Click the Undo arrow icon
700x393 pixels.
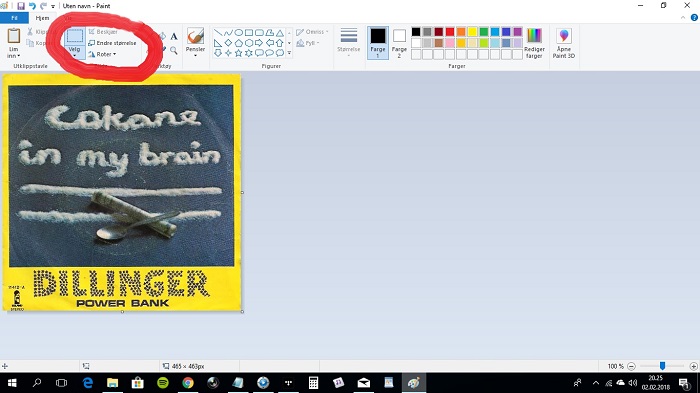click(x=32, y=6)
